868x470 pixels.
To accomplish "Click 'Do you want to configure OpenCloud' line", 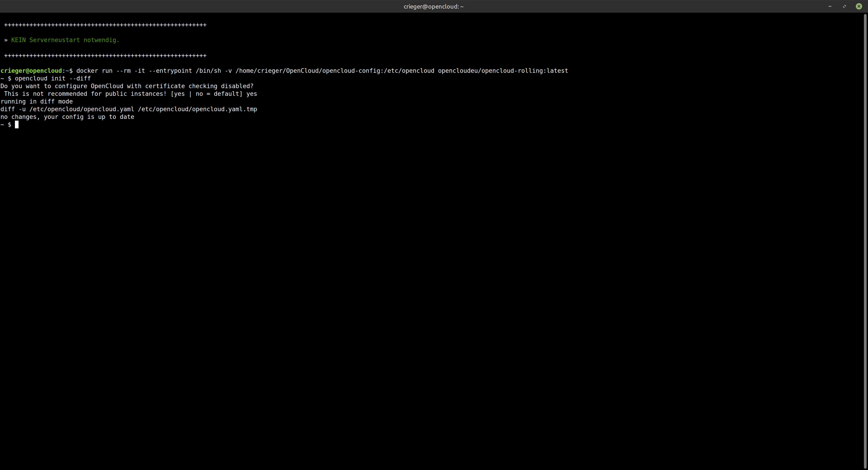I will [x=127, y=86].
